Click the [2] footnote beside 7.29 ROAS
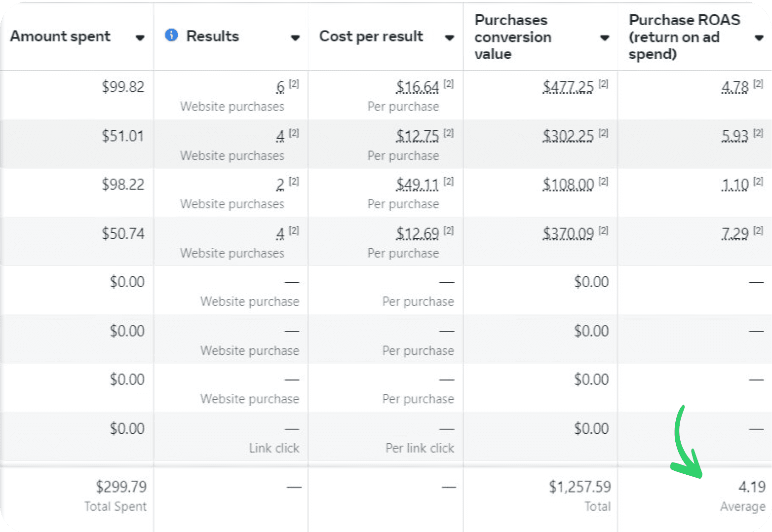The height and width of the screenshot is (532, 772). click(758, 230)
